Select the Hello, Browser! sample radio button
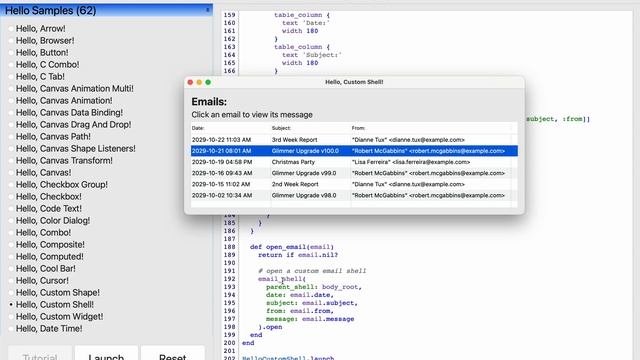640x360 pixels. [11, 40]
